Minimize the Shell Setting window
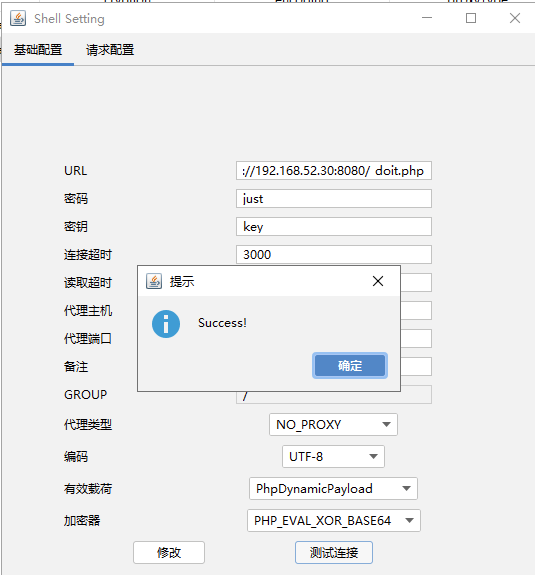 tap(427, 18)
